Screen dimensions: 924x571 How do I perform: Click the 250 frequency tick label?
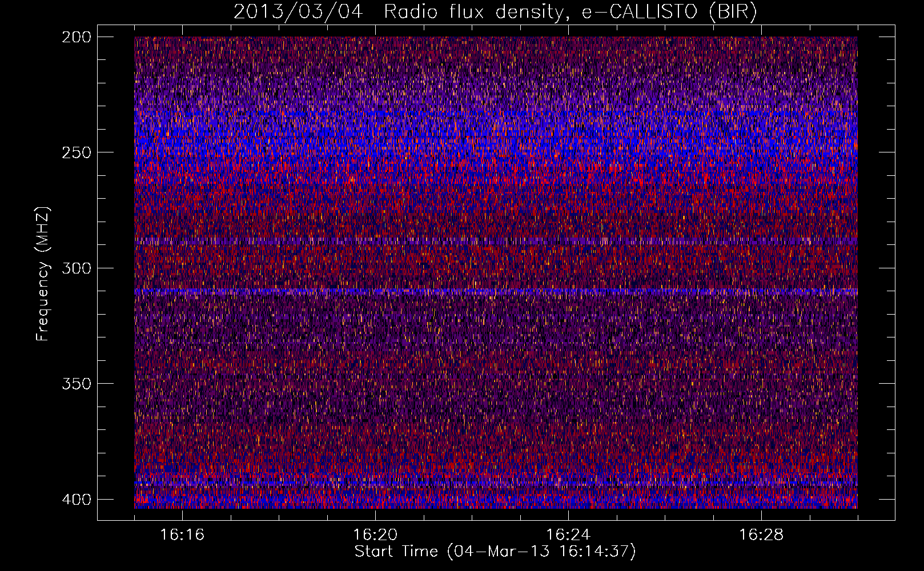[76, 152]
